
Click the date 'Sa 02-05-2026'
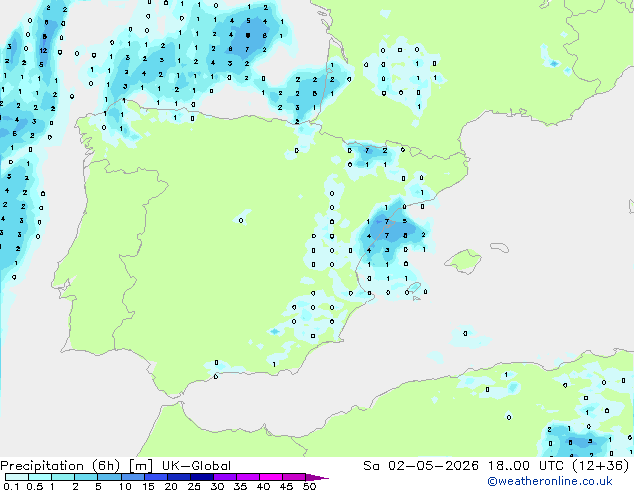[421, 466]
